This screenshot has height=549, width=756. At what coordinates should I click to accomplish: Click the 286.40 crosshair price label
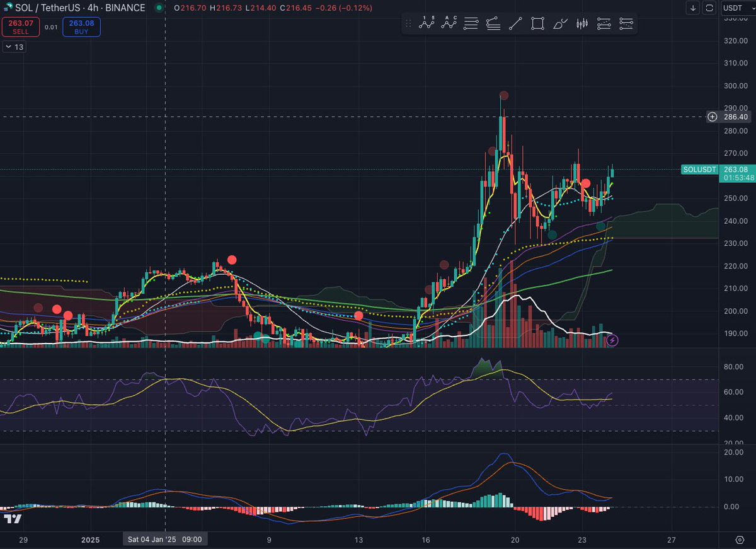[x=736, y=117]
